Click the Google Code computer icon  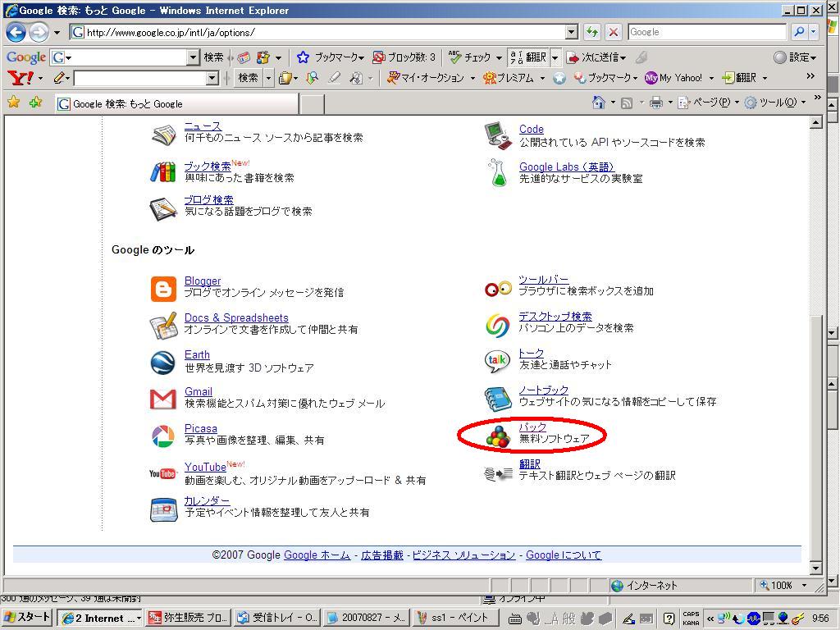498,135
